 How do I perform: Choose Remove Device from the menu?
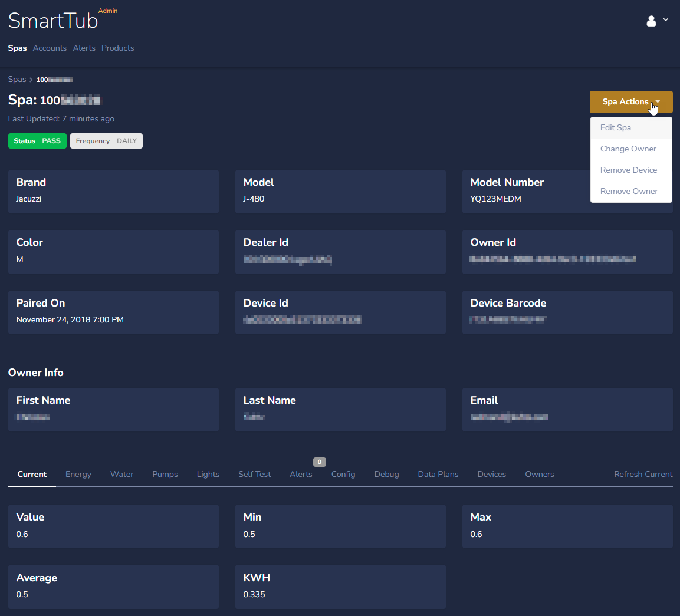coord(631,170)
